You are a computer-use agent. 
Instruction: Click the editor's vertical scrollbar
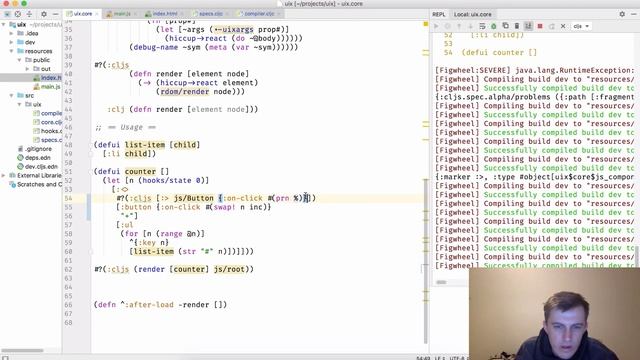click(x=426, y=261)
